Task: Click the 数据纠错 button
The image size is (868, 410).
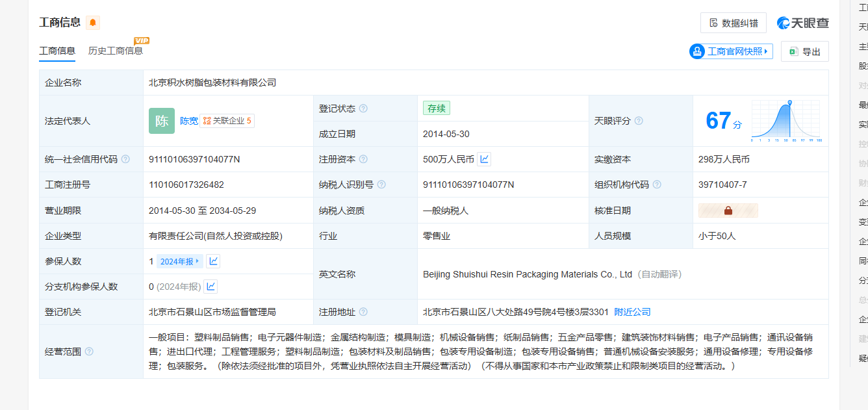Action: 733,23
